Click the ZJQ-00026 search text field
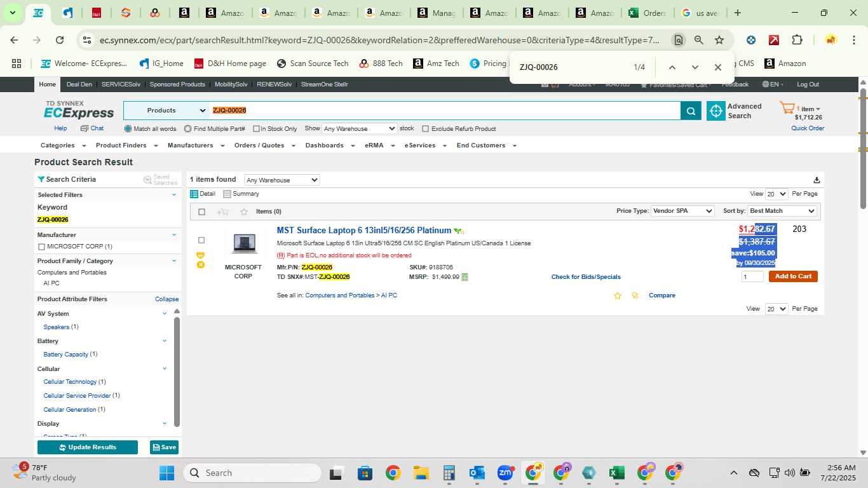Viewport: 868px width, 488px height. [445, 111]
